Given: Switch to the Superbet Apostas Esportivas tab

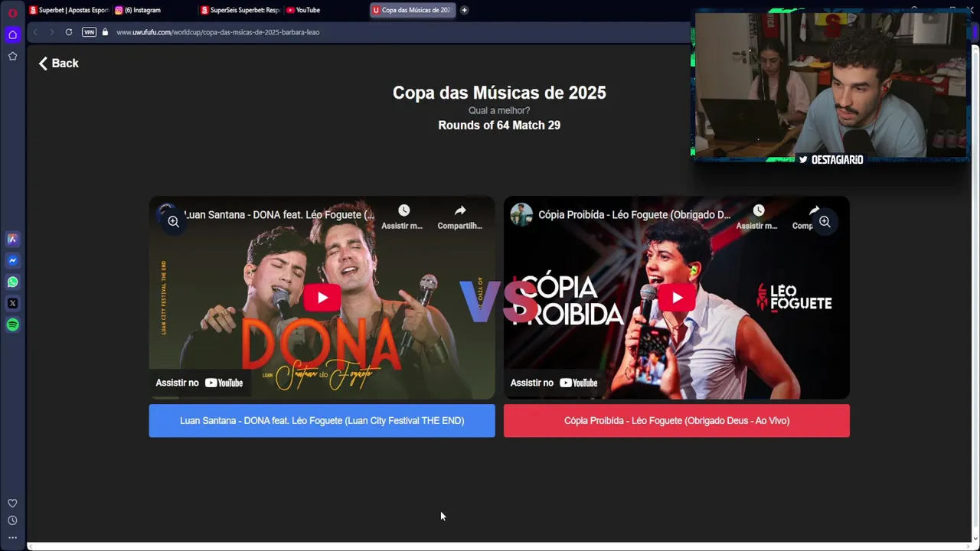Looking at the screenshot, I should pos(69,10).
